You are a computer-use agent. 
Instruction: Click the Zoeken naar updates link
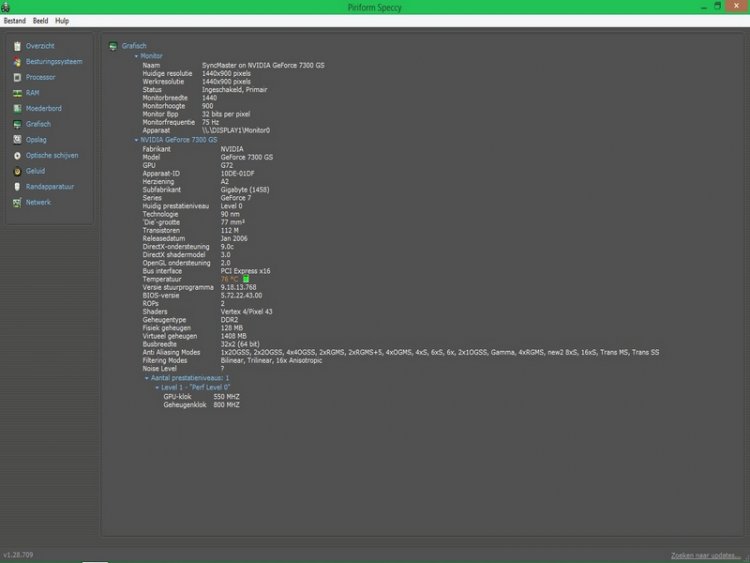click(706, 555)
